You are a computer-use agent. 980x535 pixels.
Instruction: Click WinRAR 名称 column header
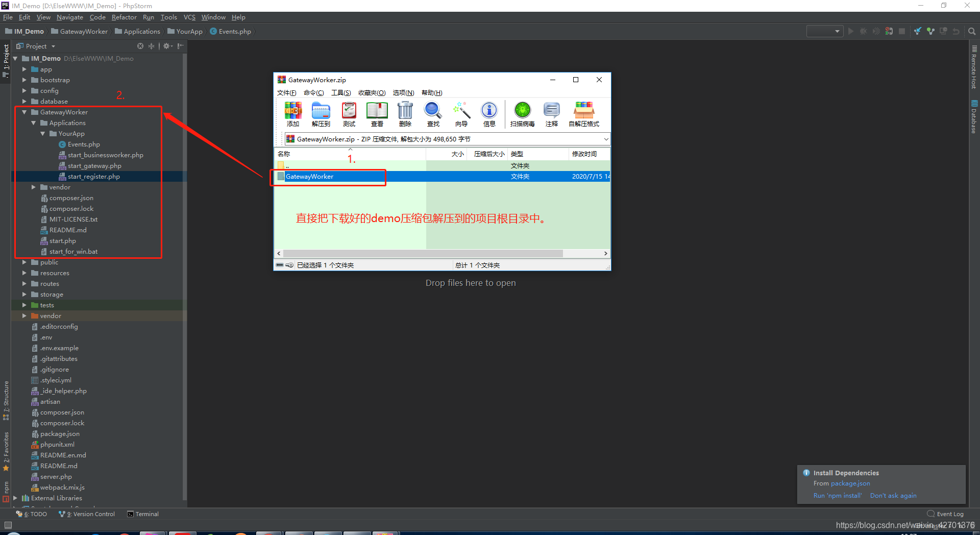(x=350, y=154)
